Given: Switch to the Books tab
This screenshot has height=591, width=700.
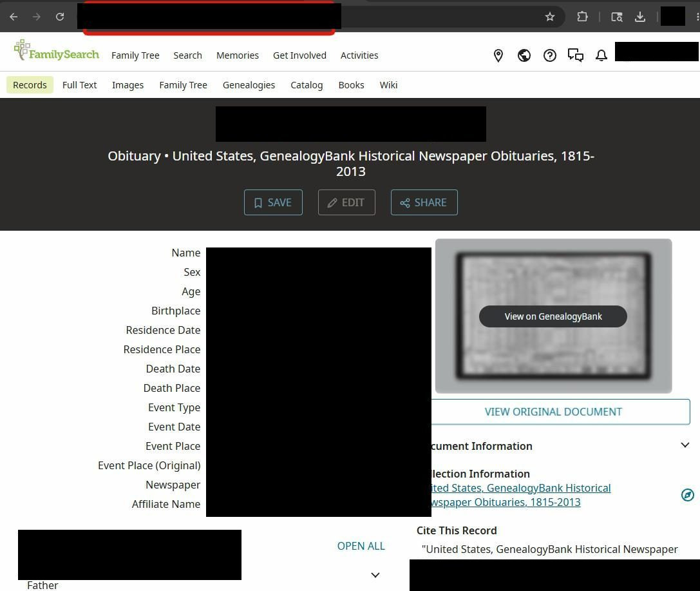Looking at the screenshot, I should (352, 85).
